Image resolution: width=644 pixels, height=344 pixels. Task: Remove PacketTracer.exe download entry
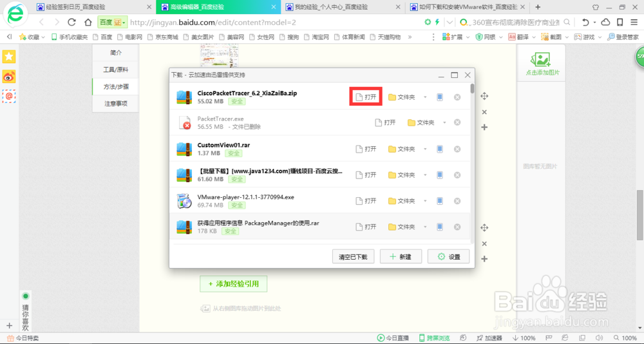[x=457, y=122]
